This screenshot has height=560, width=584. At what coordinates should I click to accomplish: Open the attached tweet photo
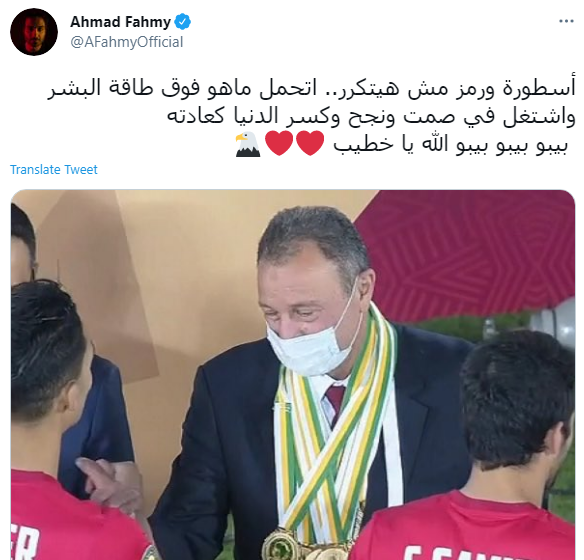[x=293, y=375]
